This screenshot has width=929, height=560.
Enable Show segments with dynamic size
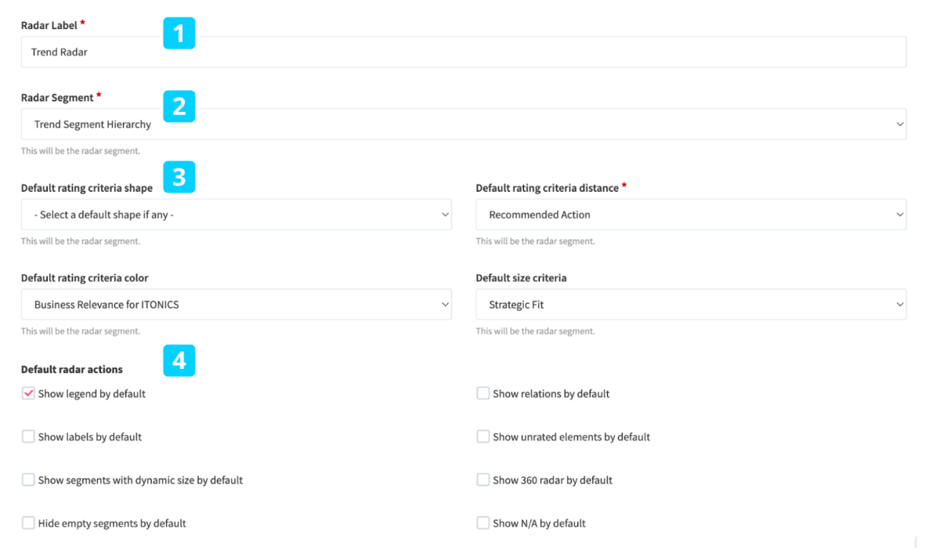tap(28, 479)
